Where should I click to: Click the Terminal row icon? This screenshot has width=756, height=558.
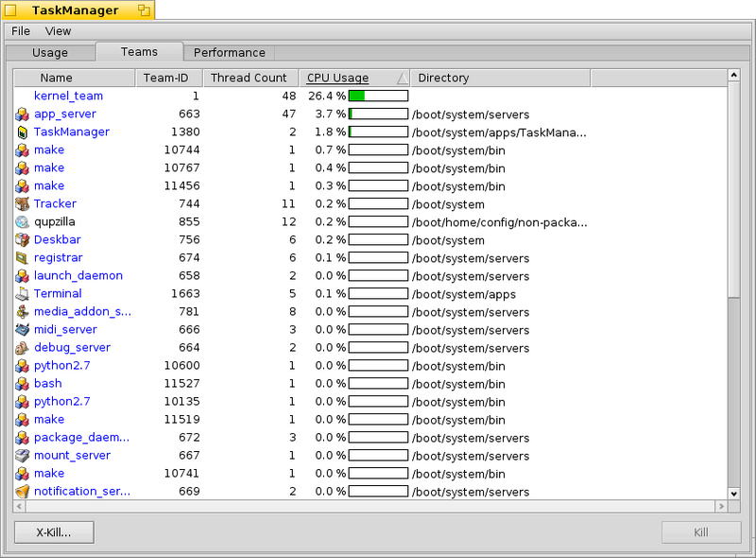22,294
